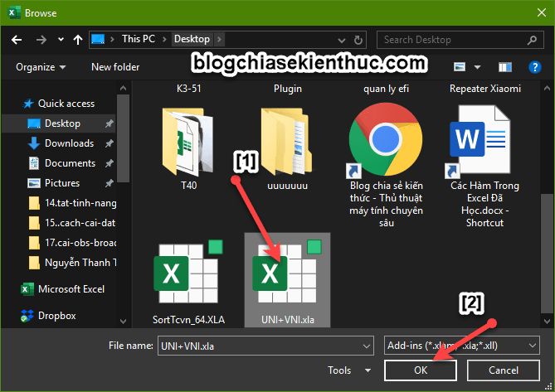Open the Tools dropdown
The height and width of the screenshot is (392, 555).
(349, 370)
